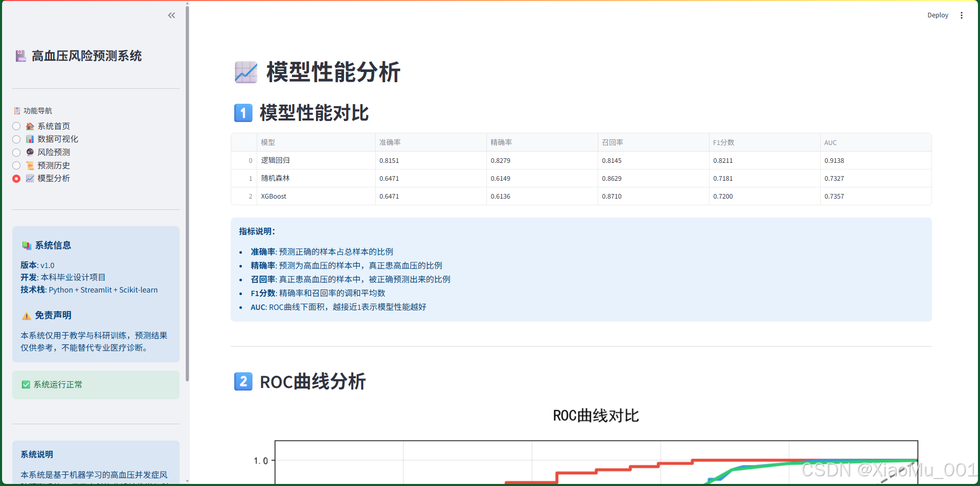Click the clipboard icon next to 功能导航
This screenshot has width=980, height=486.
[x=17, y=111]
